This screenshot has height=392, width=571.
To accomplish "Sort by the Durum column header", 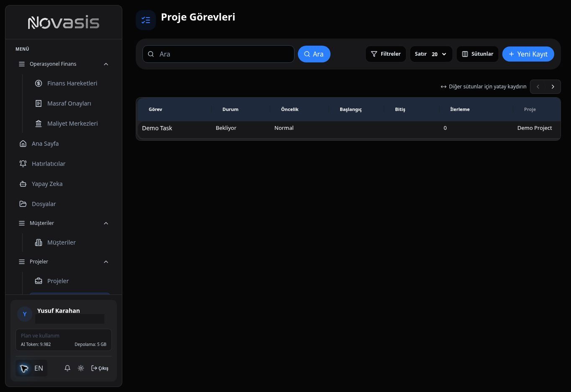I will tap(230, 109).
